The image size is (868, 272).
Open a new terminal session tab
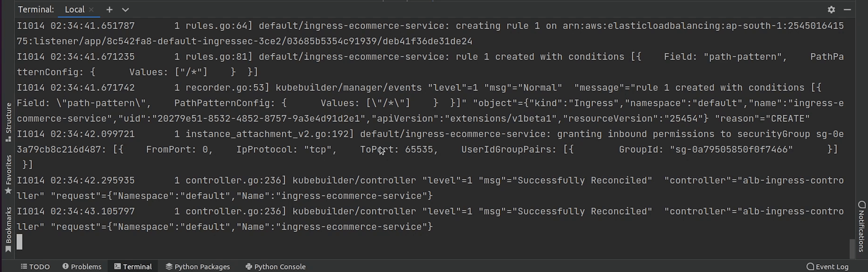(109, 10)
